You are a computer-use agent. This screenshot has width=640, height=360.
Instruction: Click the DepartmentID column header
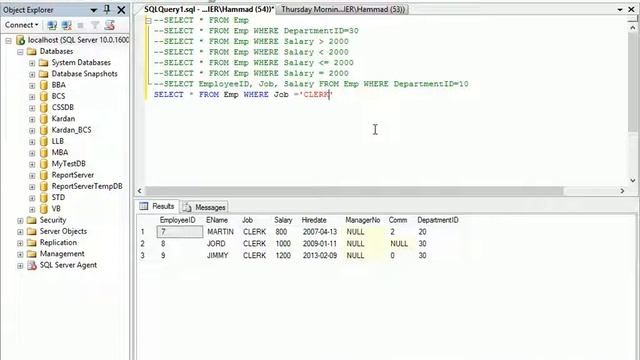[x=438, y=220]
